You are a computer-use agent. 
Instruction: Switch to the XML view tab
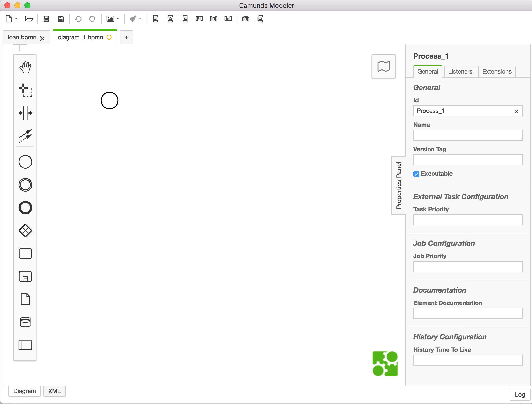coord(54,391)
